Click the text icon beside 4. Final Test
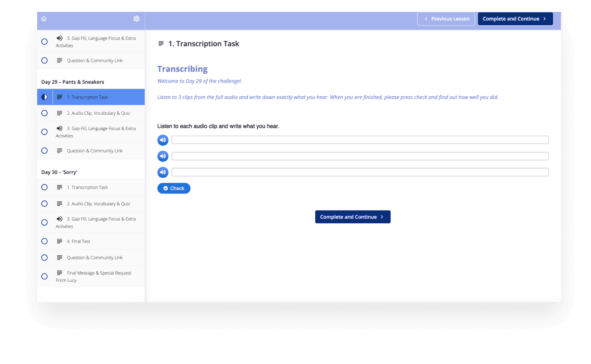The width and height of the screenshot is (591, 364). coord(60,241)
